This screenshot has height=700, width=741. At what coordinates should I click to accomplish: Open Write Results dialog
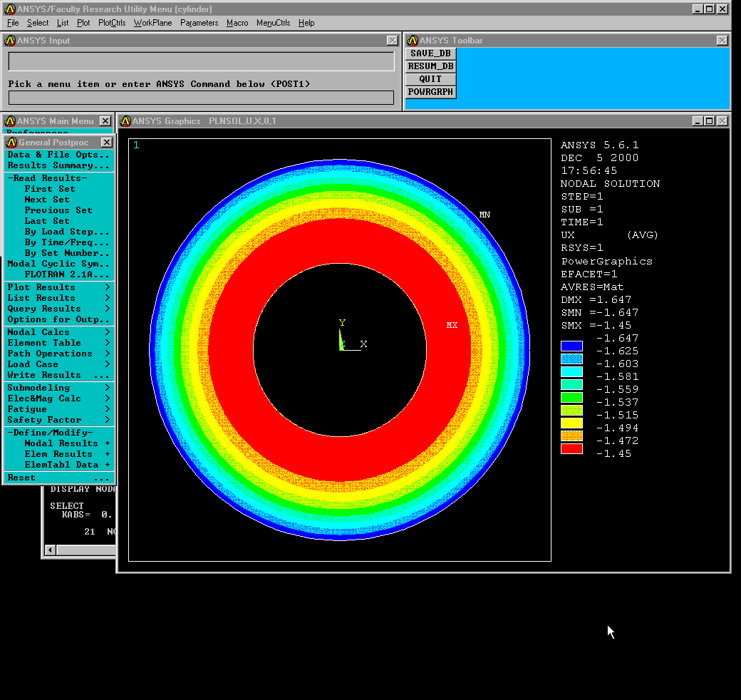point(58,375)
